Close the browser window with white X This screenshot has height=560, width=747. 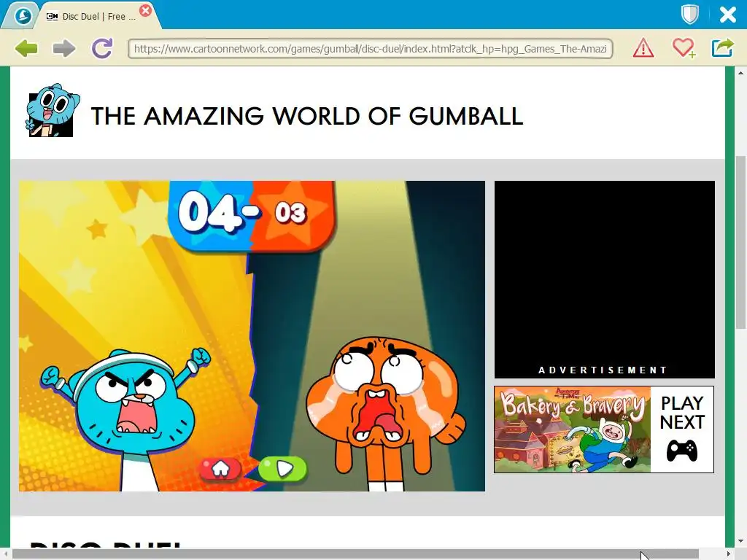pos(727,15)
